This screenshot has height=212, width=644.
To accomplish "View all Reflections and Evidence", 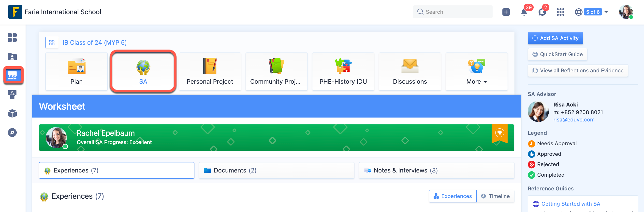I will tap(578, 70).
